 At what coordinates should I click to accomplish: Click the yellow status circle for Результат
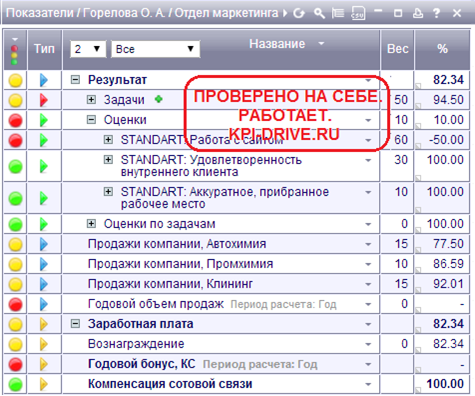tap(15, 80)
